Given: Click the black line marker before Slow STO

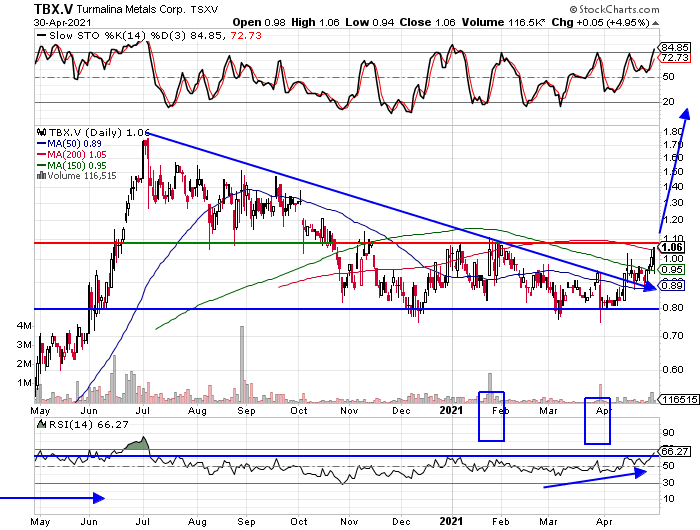Looking at the screenshot, I should point(42,36).
